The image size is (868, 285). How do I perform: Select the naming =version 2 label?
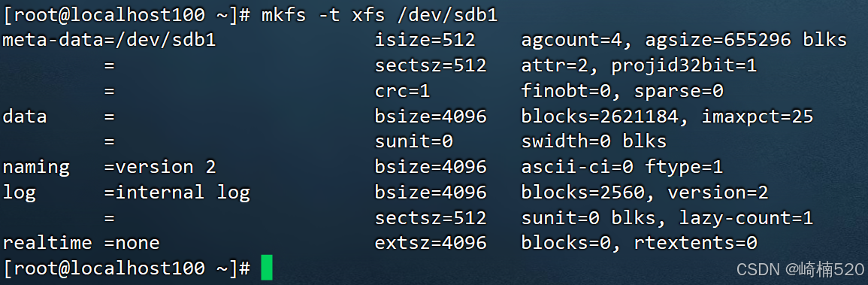110,167
